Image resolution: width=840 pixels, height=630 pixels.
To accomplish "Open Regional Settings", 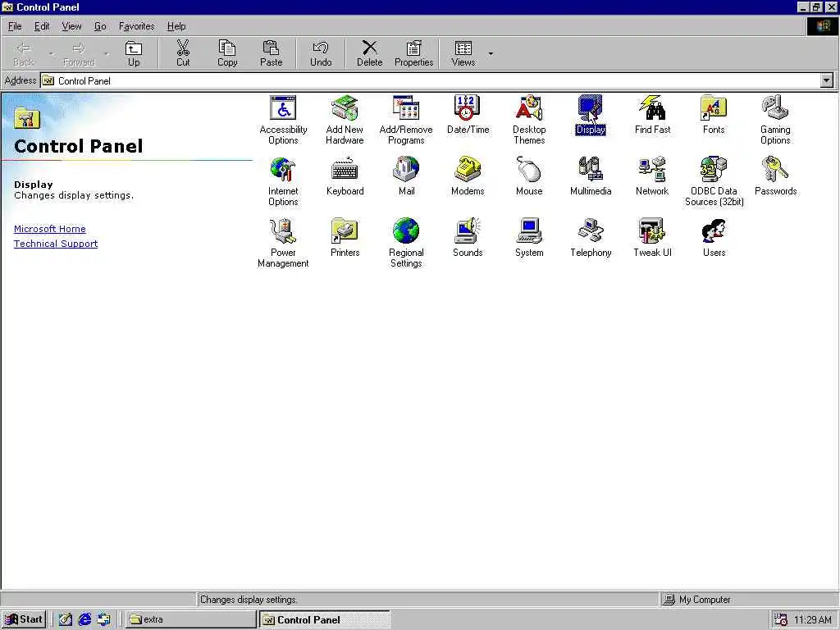I will point(406,243).
